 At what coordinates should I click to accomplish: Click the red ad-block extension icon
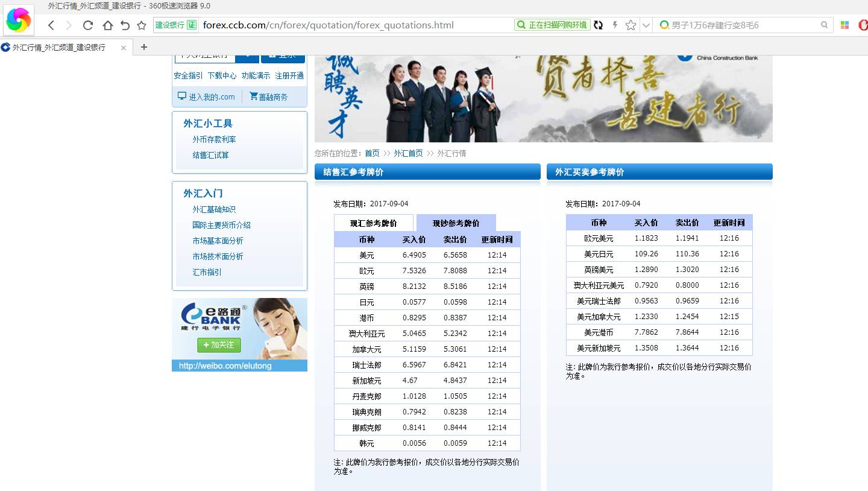(x=863, y=25)
